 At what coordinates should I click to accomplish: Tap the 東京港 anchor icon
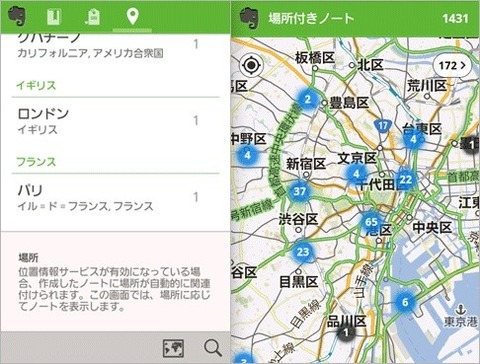[461, 309]
